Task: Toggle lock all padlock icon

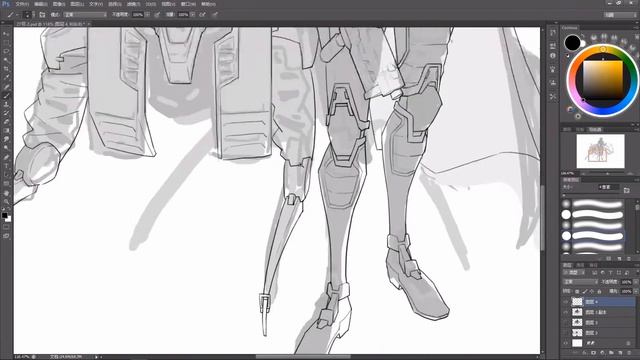Action: (x=599, y=291)
